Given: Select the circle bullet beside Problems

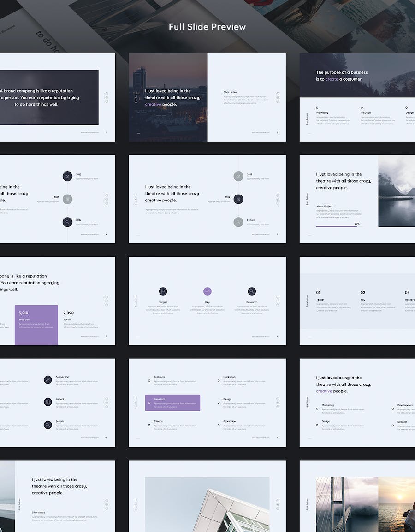Looking at the screenshot, I should pyautogui.click(x=149, y=381).
